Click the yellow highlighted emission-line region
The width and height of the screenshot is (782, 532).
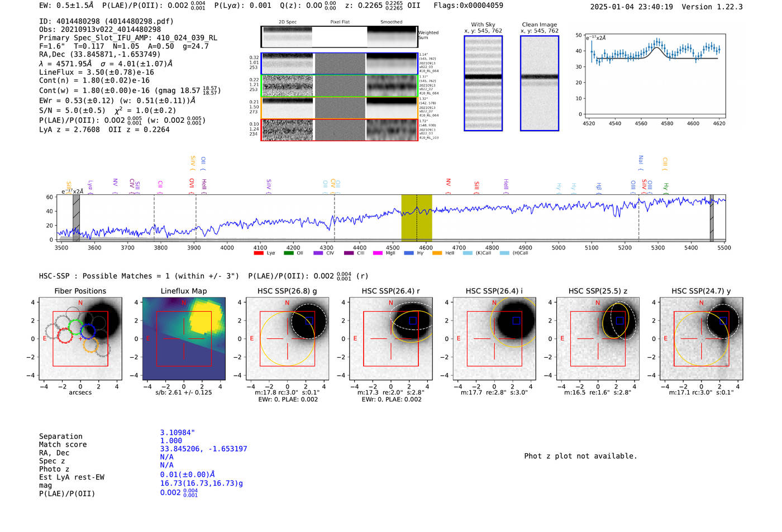coord(417,218)
